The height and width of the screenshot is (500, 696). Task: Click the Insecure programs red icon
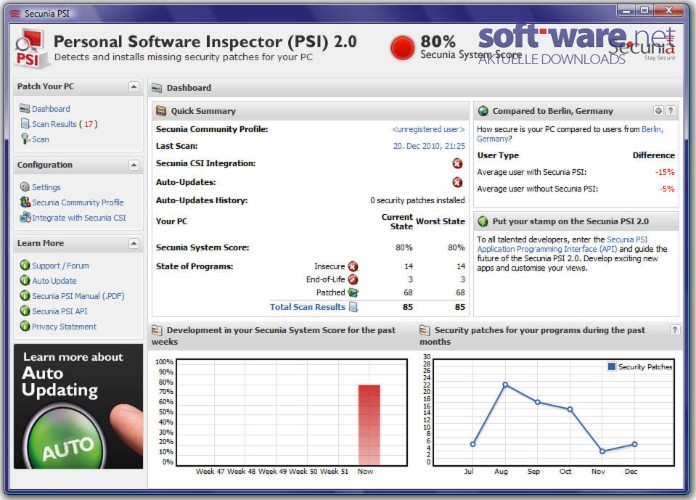coord(353,266)
